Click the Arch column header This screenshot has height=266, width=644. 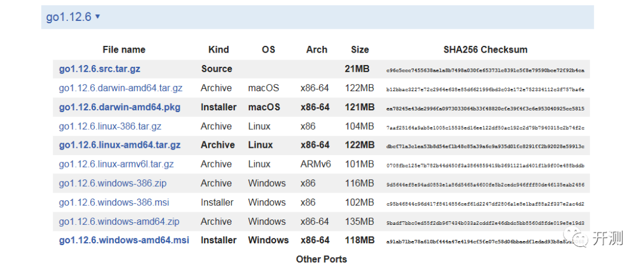coord(317,50)
